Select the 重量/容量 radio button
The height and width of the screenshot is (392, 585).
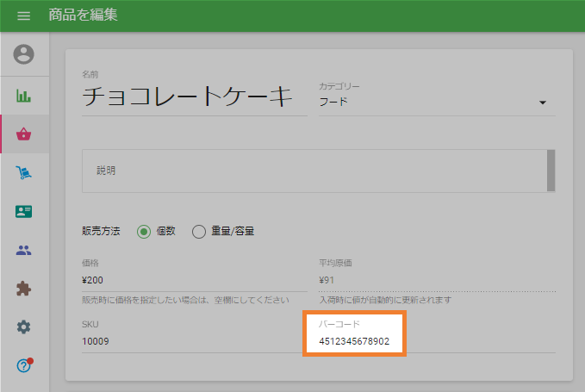(x=199, y=231)
